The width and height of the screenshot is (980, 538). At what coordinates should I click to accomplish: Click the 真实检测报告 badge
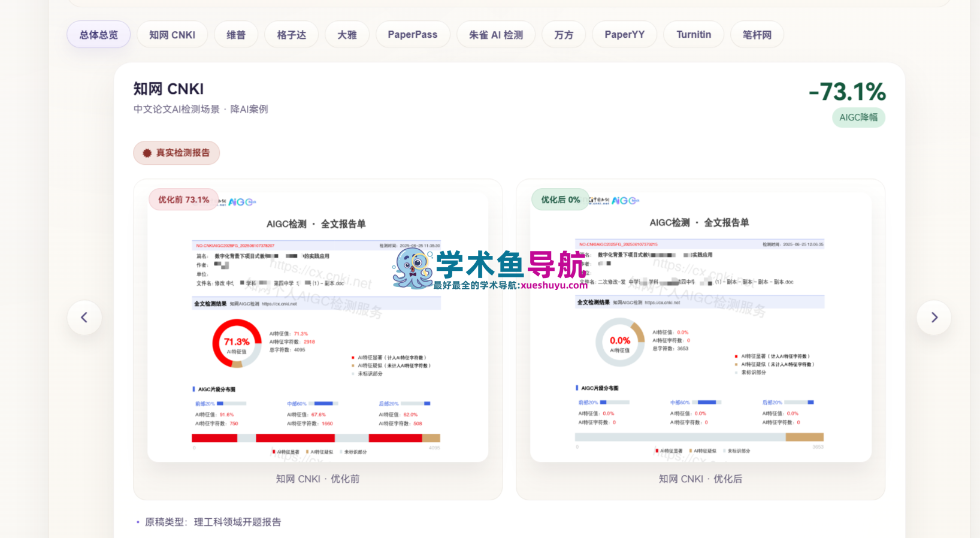(176, 153)
